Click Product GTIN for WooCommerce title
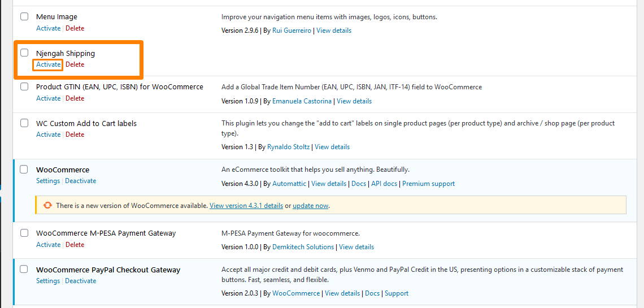The height and width of the screenshot is (308, 644). click(x=120, y=86)
